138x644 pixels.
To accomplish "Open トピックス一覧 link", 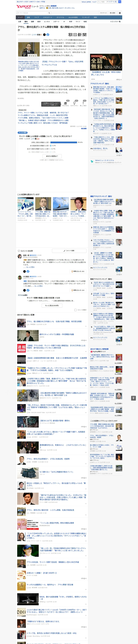I will coord(115,21).
